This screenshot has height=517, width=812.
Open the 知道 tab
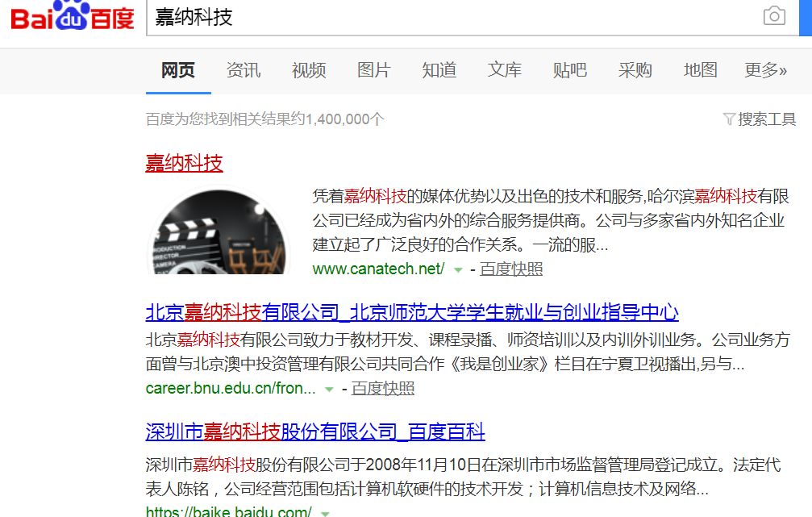click(439, 70)
